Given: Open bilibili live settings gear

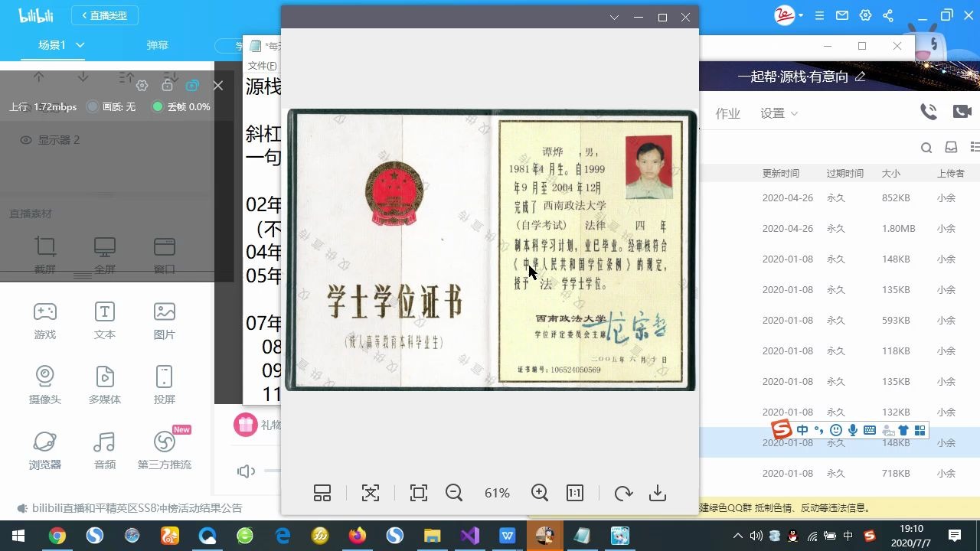Looking at the screenshot, I should [866, 15].
